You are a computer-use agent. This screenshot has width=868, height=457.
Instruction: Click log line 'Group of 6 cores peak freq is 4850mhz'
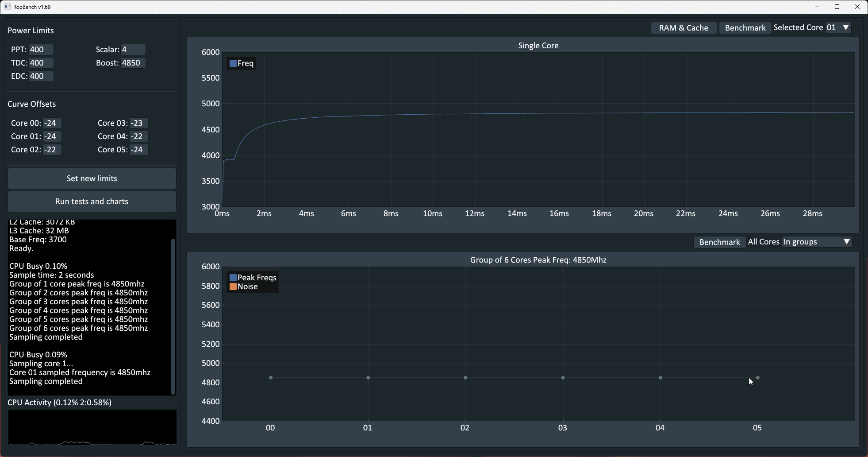[79, 328]
